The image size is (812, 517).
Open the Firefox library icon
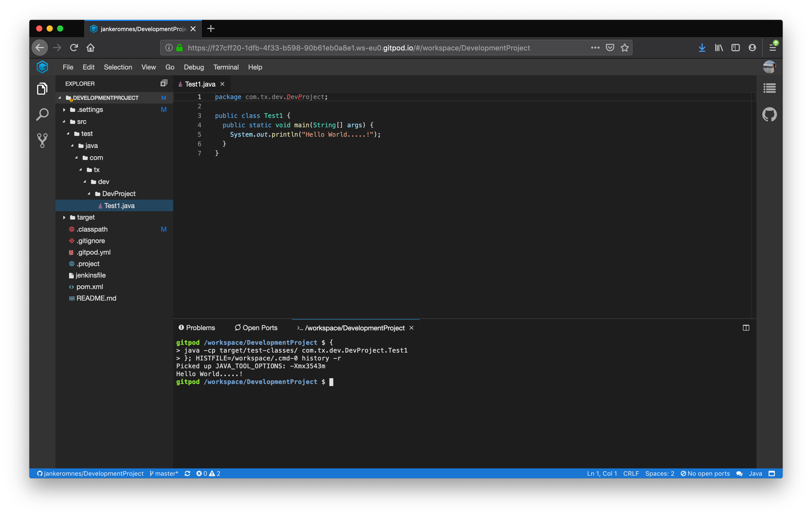coord(719,48)
